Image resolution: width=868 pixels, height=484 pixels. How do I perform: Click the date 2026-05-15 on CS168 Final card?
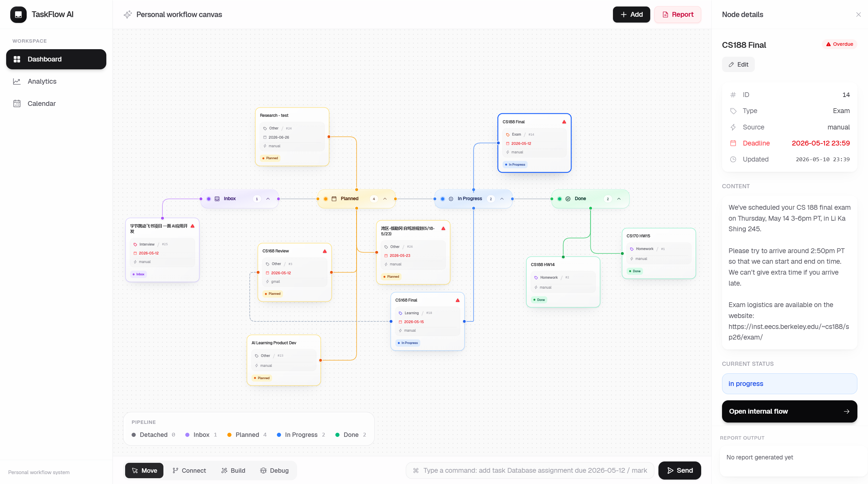point(414,322)
